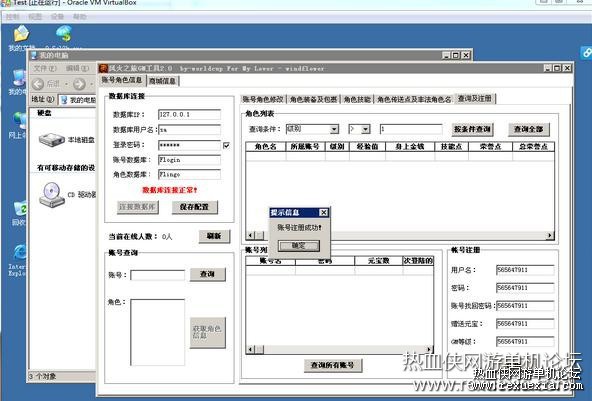Select the CD drive icon
Screen dimensions: 592x401
tap(52, 194)
